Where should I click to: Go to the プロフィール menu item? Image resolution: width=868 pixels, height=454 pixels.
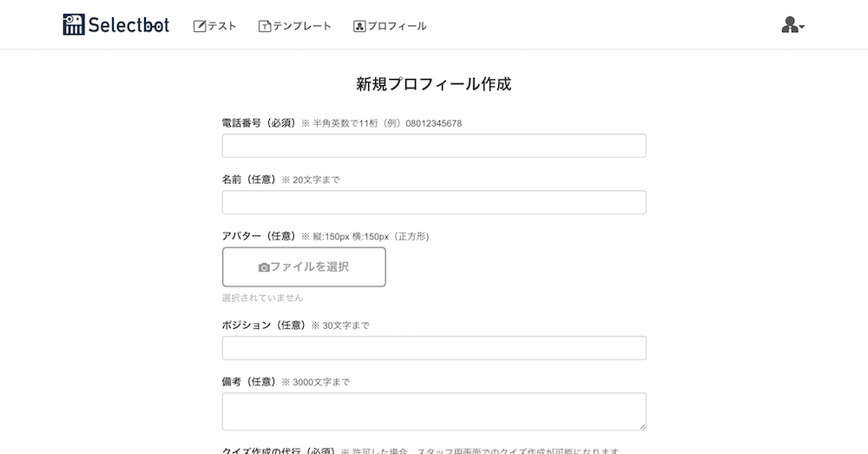tap(391, 26)
